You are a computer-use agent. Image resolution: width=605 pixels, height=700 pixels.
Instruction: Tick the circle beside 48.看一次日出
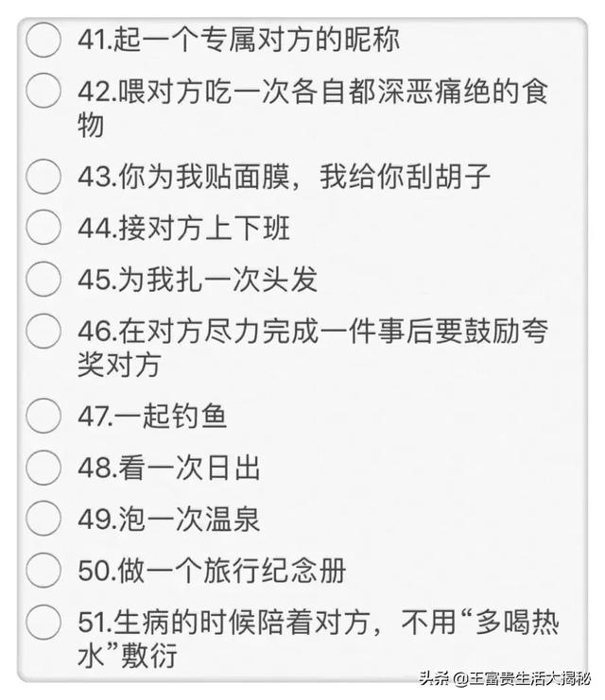[x=43, y=467]
